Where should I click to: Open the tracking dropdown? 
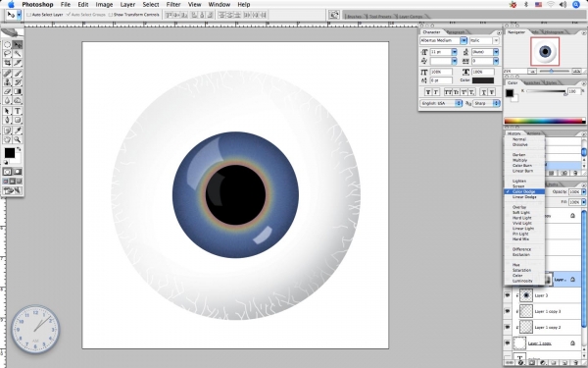coord(496,61)
